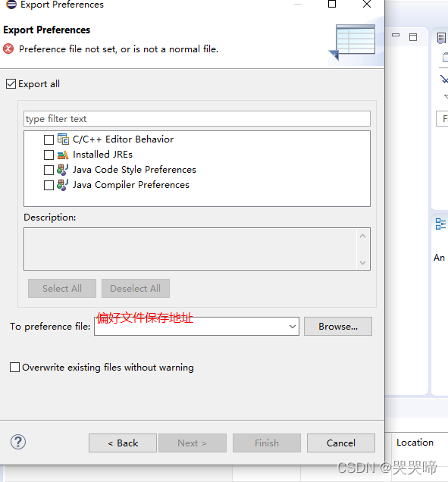Select the C/C++ Editor Behavior item
Screen dimensions: 448x482
point(123,139)
